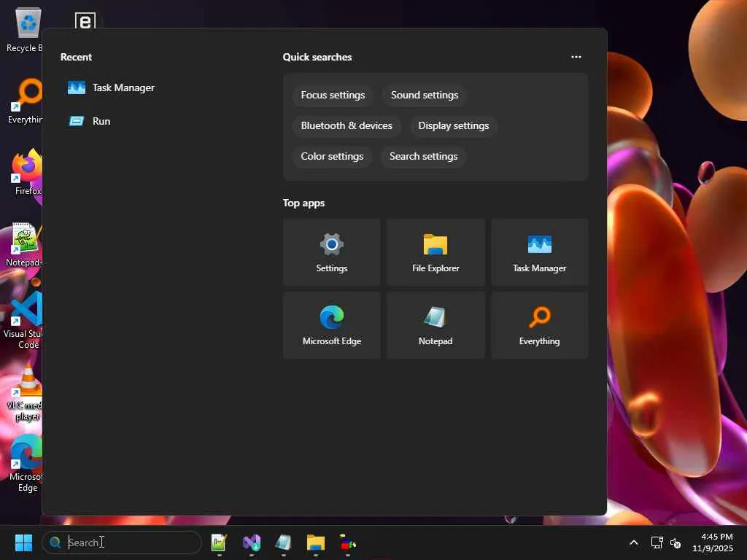Viewport: 747px width, 560px height.
Task: Open File Explorer on the taskbar
Action: click(315, 542)
